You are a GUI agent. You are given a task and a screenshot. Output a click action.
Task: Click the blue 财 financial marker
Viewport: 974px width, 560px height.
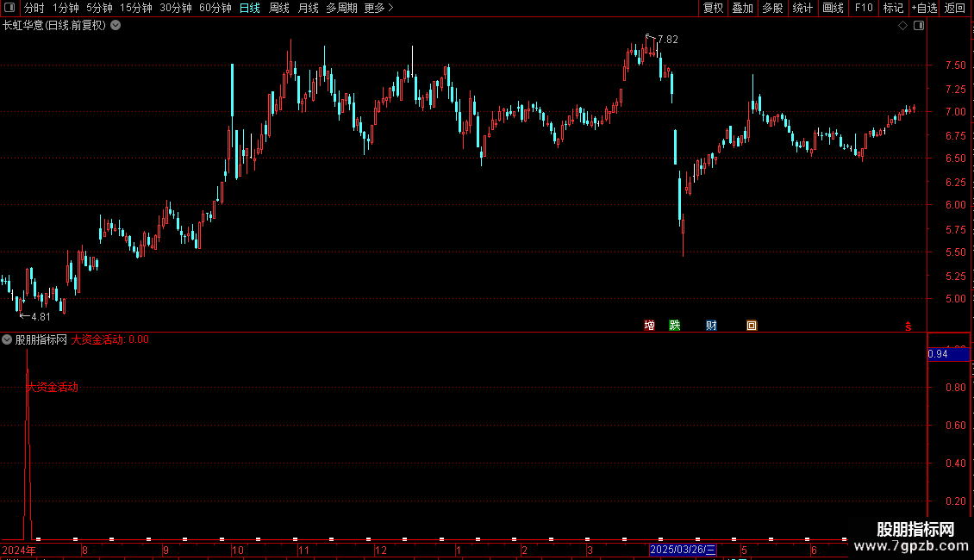[x=711, y=326]
